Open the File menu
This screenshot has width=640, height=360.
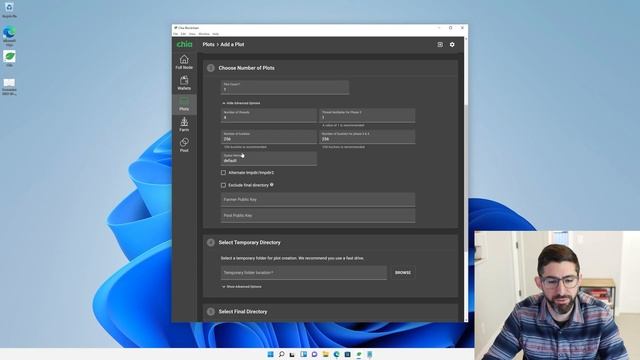point(176,34)
